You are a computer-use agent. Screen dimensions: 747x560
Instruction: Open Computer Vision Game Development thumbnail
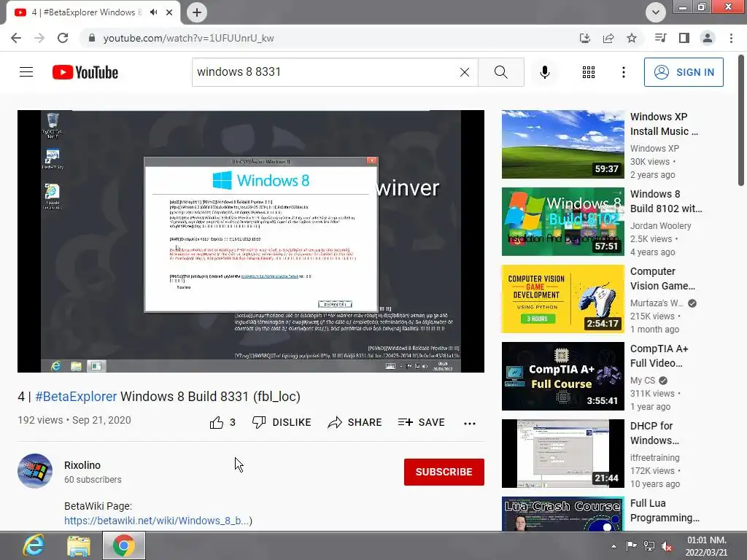(562, 299)
